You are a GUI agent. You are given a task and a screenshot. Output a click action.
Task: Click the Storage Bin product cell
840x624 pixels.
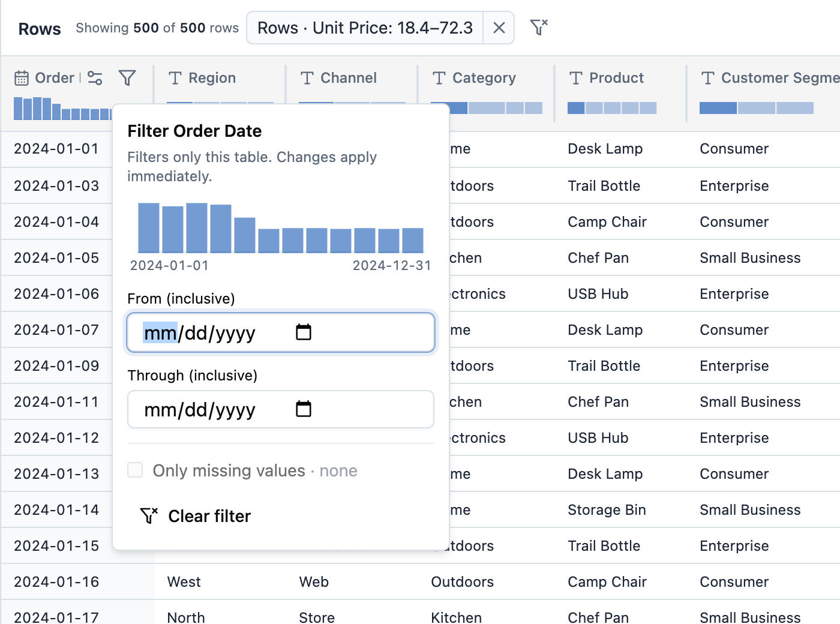(607, 510)
